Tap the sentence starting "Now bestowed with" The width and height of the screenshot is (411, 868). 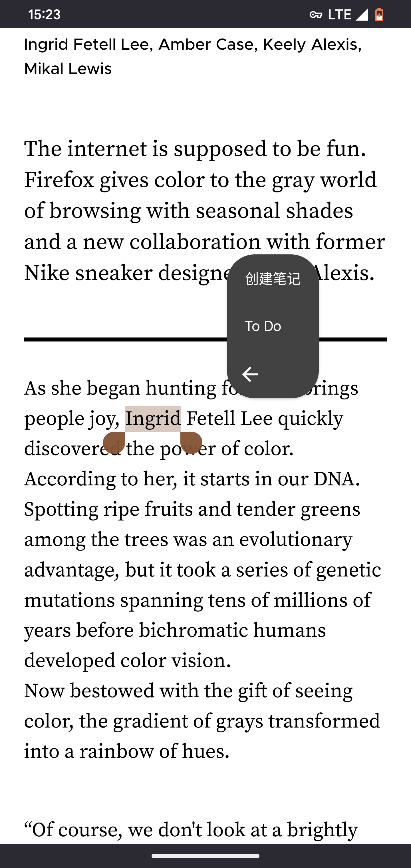pyautogui.click(x=188, y=691)
